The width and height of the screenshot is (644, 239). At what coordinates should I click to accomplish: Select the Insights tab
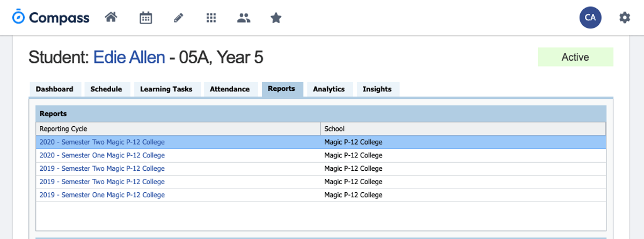[377, 89]
